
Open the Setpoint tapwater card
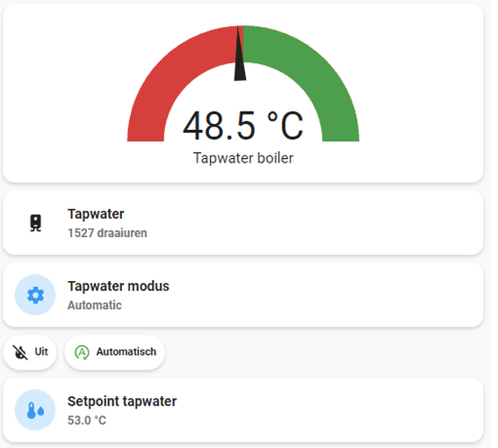coord(243,410)
